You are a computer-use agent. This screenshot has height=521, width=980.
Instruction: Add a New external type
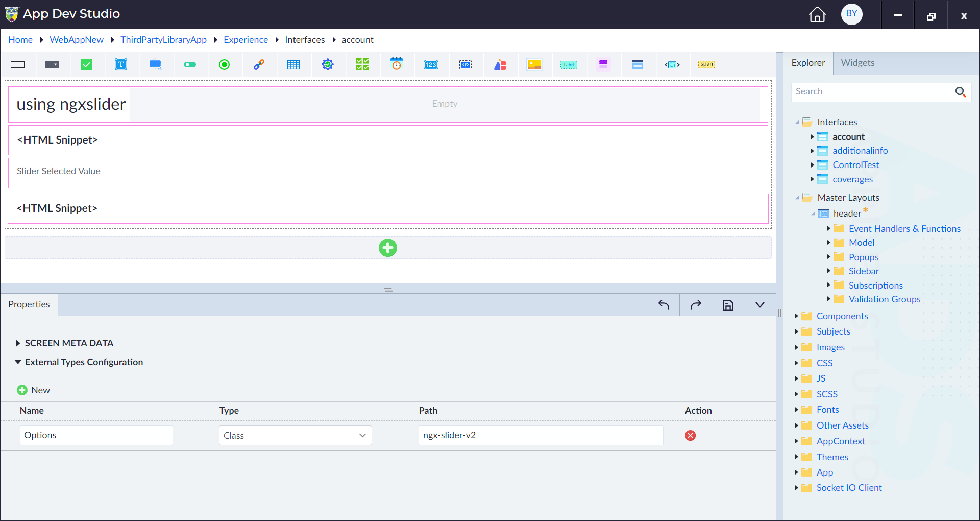point(34,390)
